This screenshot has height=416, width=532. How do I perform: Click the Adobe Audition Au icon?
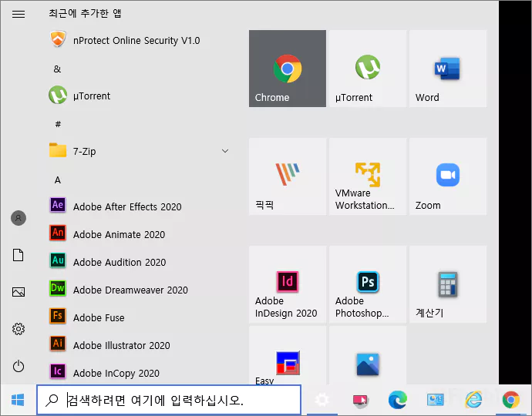coord(58,260)
